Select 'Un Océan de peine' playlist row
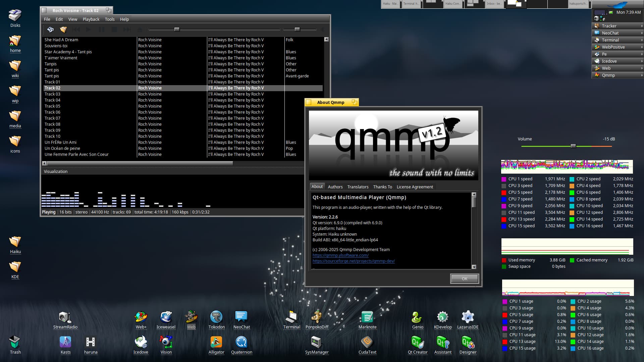This screenshot has width=644, height=362. (x=183, y=148)
